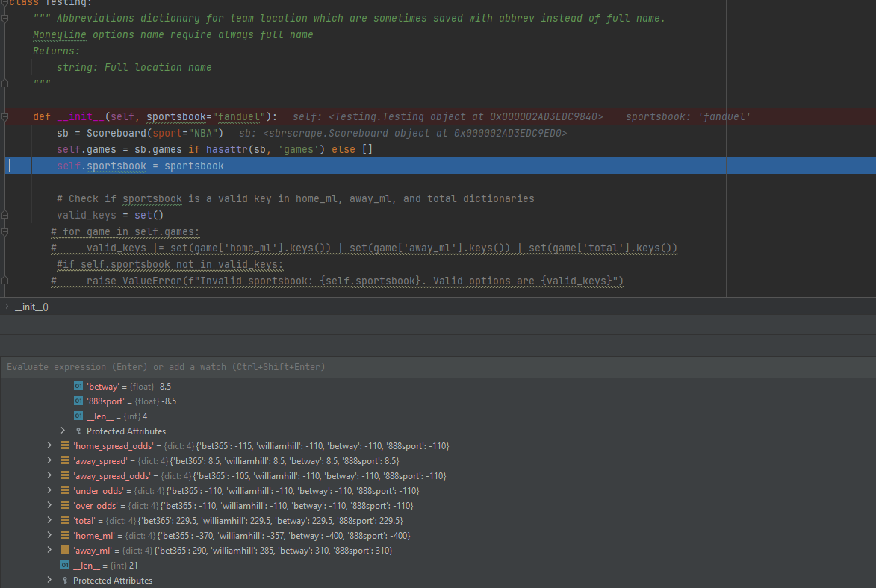876x588 pixels.
Task: Collapse the __init__ method fold marker
Action: click(4, 116)
